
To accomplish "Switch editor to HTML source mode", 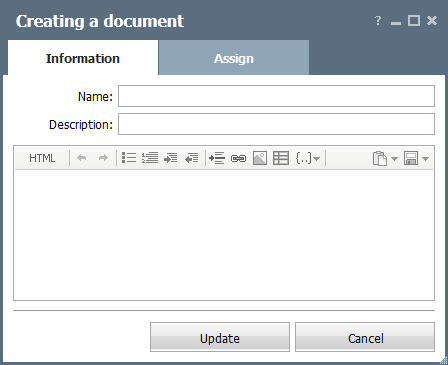I will (42, 158).
